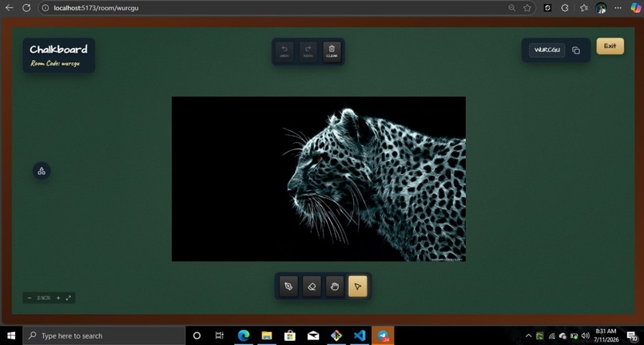
Task: Open browser zoom indicator in address bar
Action: pyautogui.click(x=511, y=8)
